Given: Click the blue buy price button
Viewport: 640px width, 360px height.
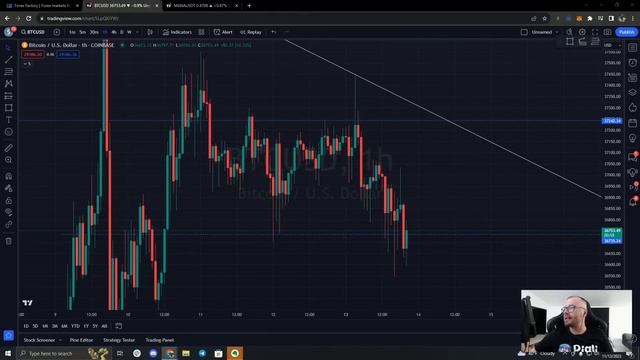Looking at the screenshot, I should click(68, 54).
